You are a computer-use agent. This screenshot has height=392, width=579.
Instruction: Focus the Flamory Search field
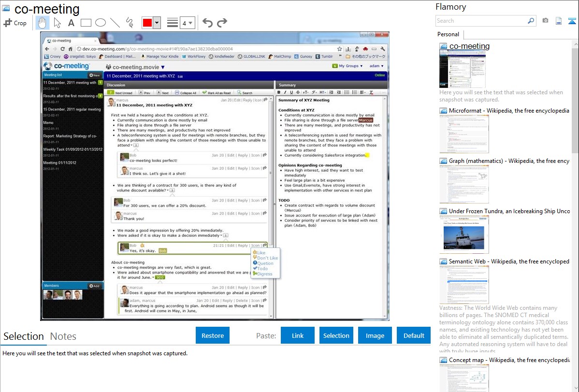point(481,21)
